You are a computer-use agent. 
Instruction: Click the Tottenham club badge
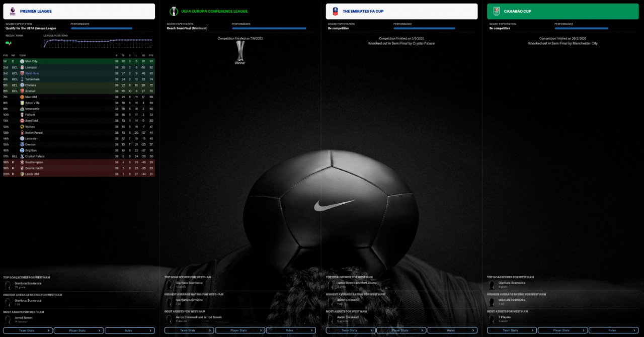22,79
